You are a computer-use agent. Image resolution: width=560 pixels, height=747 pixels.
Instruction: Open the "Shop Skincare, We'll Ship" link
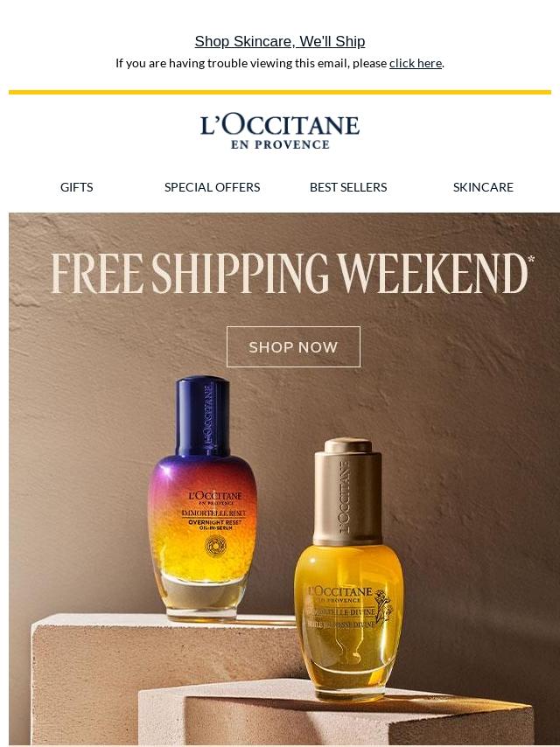(280, 41)
